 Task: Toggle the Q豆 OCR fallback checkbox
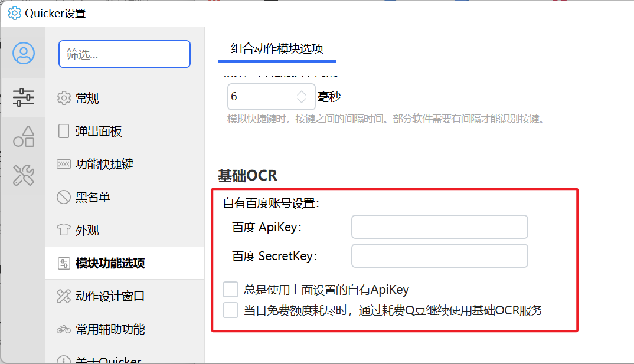click(x=230, y=310)
